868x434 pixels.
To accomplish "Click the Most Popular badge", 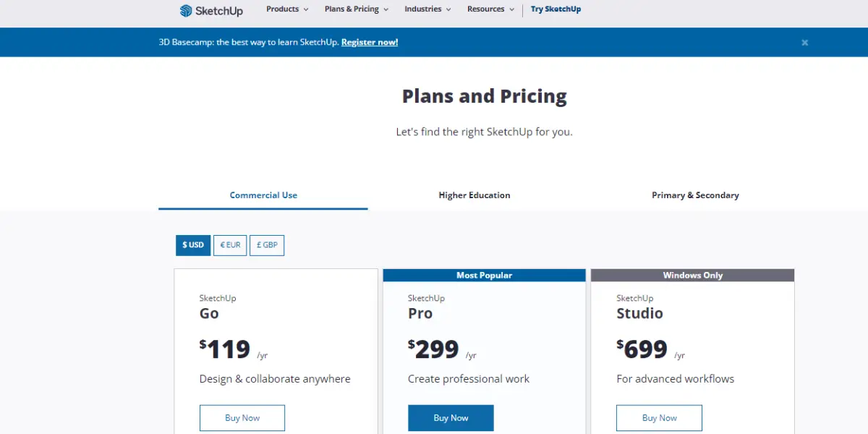I will 484,276.
